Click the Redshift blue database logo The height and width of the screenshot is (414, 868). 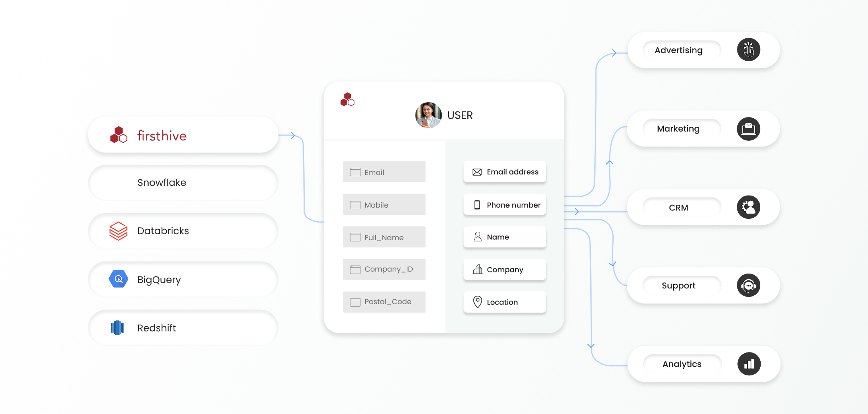tap(117, 327)
